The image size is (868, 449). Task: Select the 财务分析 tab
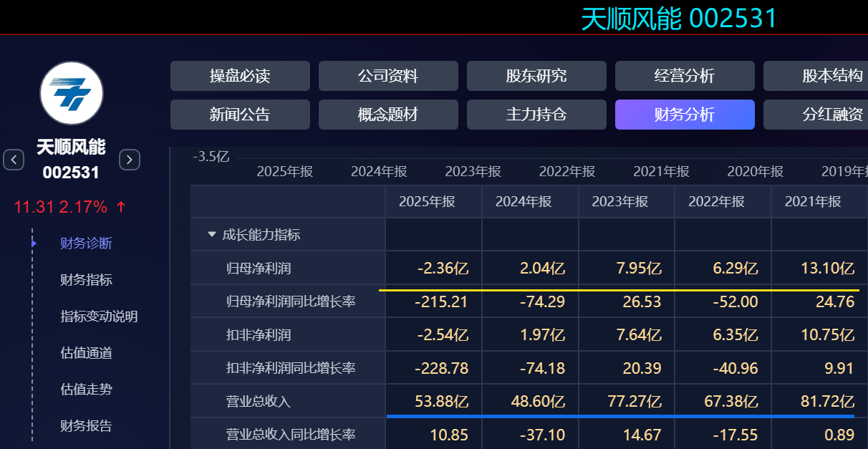tap(685, 115)
